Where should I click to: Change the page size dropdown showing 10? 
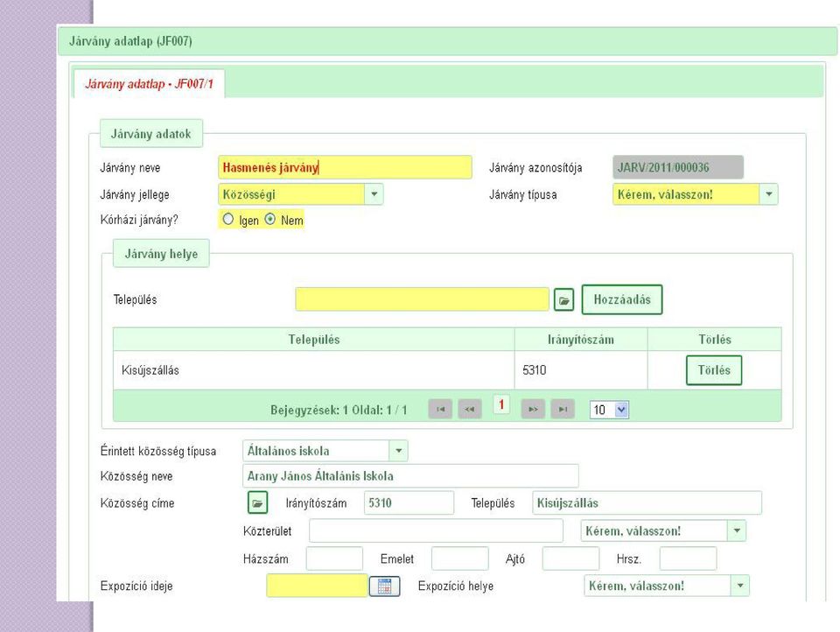click(609, 410)
